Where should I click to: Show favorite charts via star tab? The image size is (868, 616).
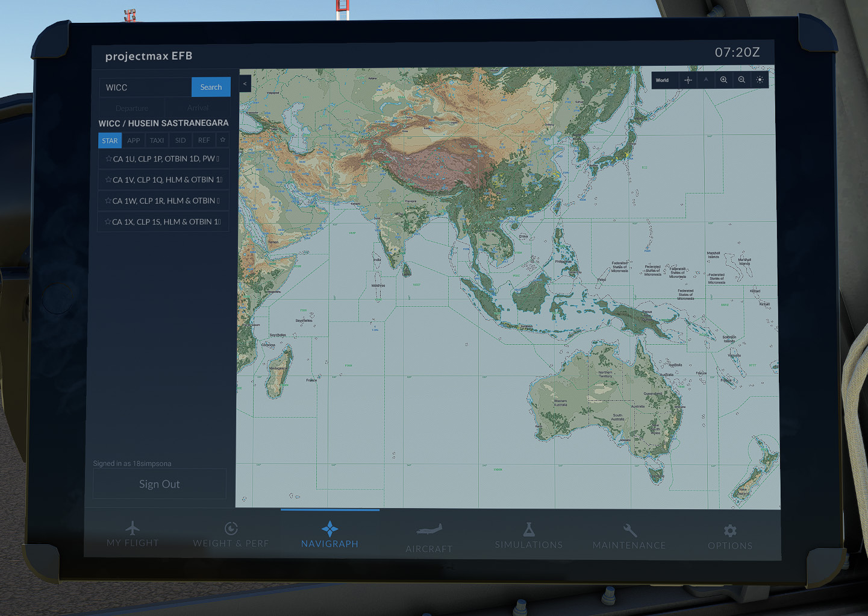pyautogui.click(x=223, y=140)
